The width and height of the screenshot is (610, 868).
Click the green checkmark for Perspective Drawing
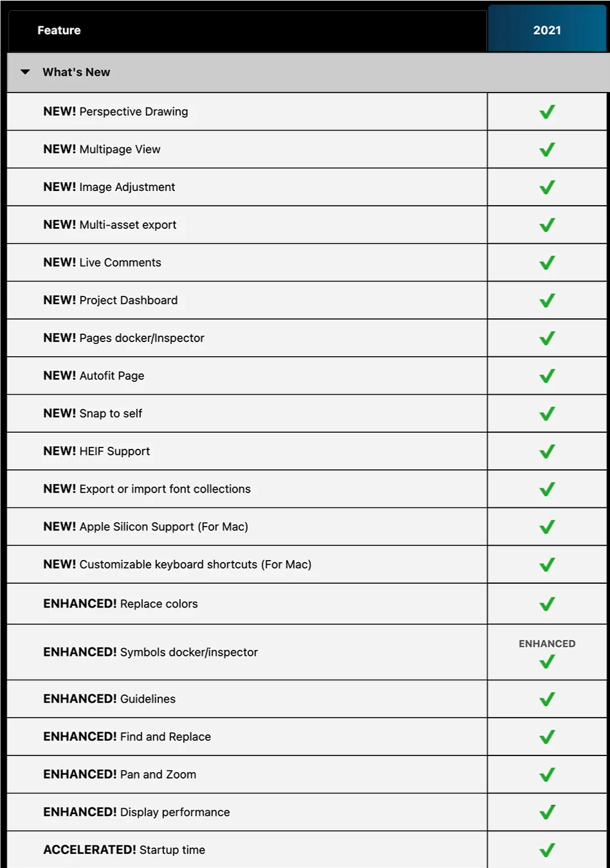[x=547, y=112]
